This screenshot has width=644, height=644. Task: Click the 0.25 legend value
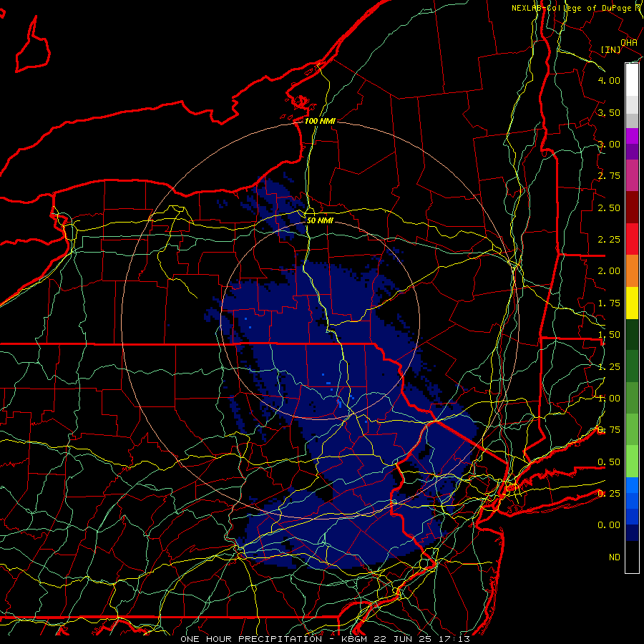pos(609,494)
